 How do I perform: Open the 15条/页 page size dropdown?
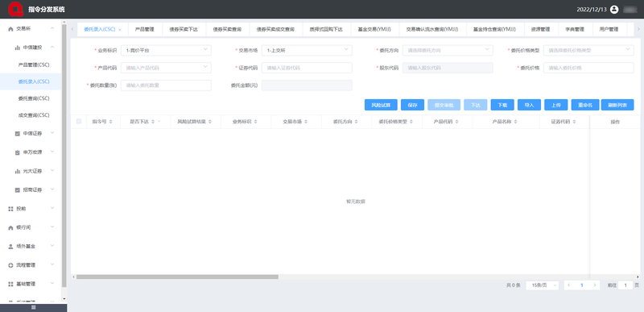click(x=542, y=285)
